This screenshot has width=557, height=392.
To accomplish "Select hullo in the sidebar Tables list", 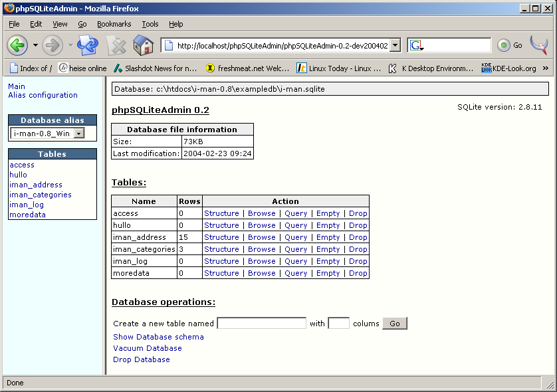I will (18, 175).
